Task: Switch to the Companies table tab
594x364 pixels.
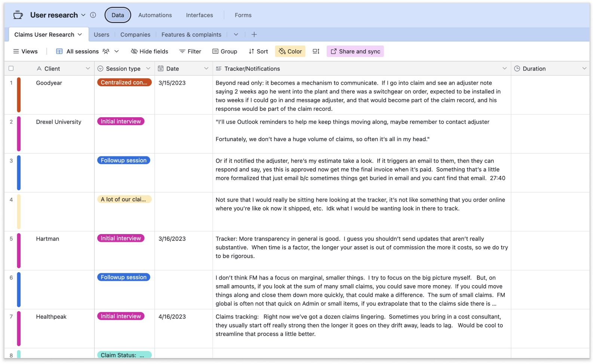Action: click(x=135, y=34)
